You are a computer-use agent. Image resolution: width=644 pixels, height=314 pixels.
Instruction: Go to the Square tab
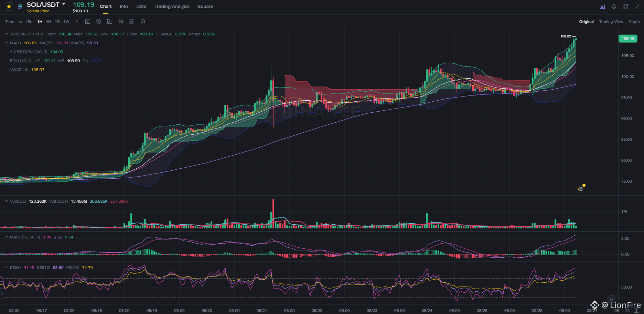(x=205, y=6)
